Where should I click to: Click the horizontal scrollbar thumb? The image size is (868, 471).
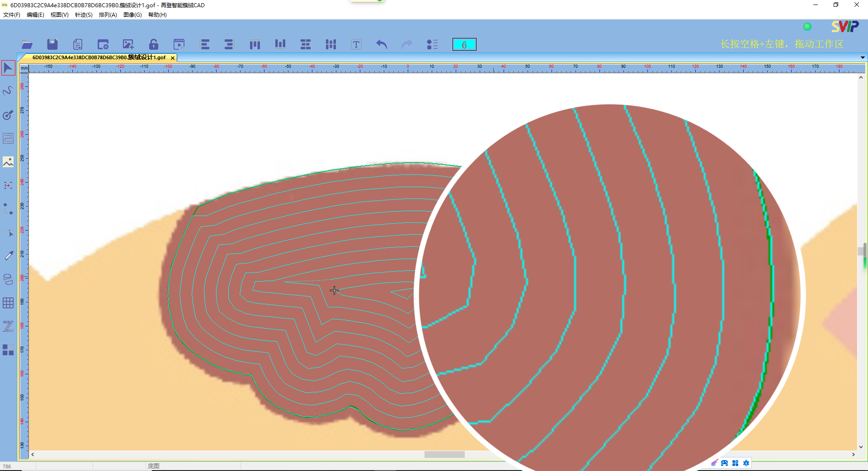(x=444, y=454)
